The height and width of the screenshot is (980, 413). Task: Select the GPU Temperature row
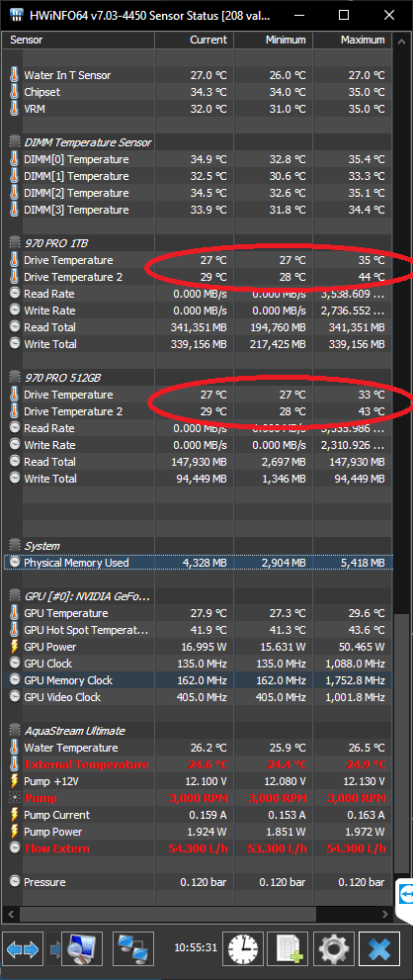[x=199, y=613]
